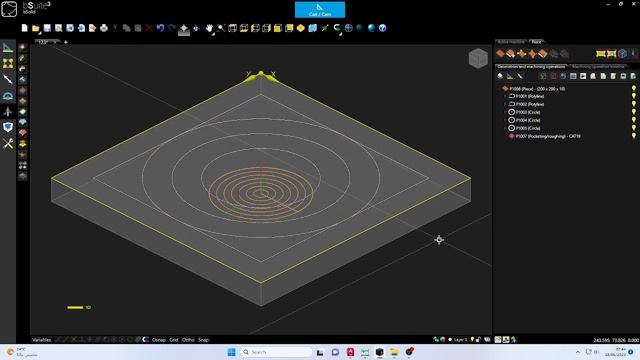Image resolution: width=640 pixels, height=360 pixels.
Task: Click the light blue globe icon
Action: point(371,28)
